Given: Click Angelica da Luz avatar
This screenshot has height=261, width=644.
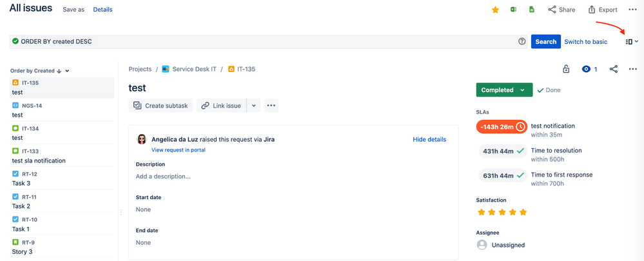Looking at the screenshot, I should [142, 140].
